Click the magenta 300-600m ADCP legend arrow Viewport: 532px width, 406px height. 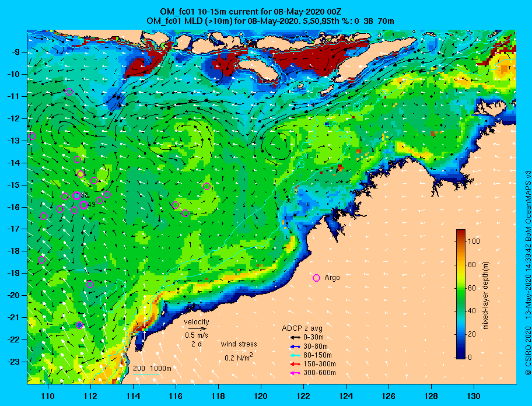click(295, 373)
